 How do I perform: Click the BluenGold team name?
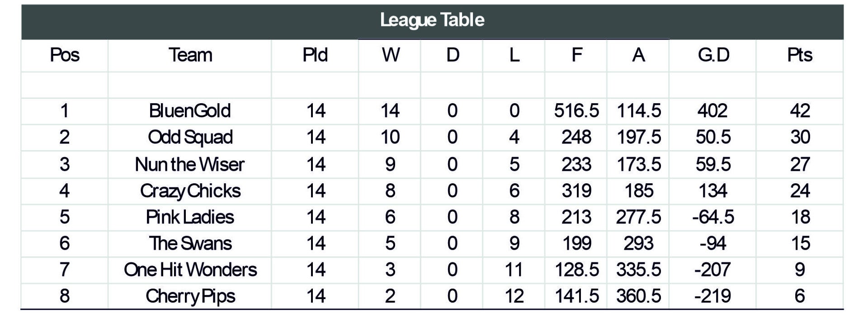point(190,111)
